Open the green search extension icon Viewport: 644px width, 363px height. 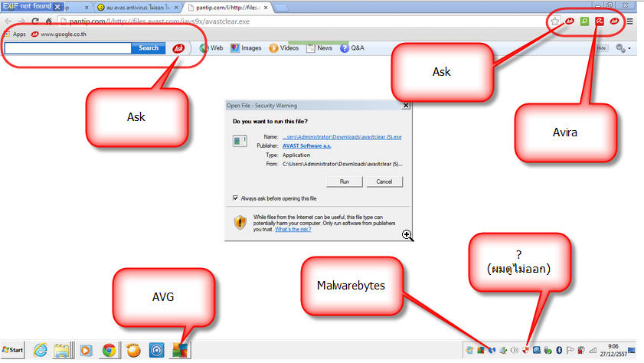(x=584, y=21)
